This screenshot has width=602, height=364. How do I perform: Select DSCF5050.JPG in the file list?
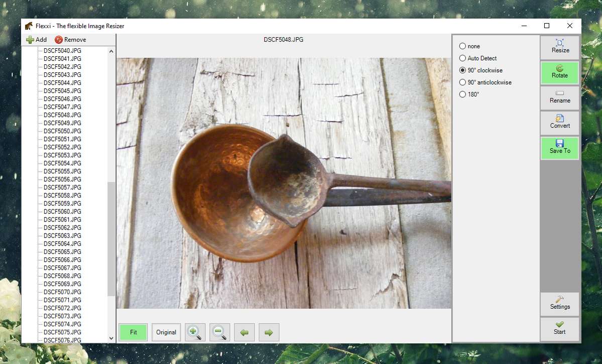point(62,132)
